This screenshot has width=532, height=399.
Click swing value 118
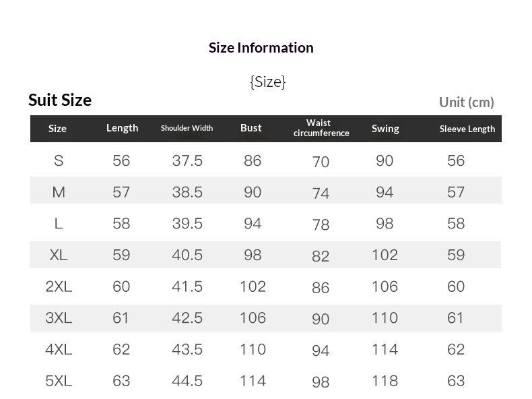coord(385,381)
